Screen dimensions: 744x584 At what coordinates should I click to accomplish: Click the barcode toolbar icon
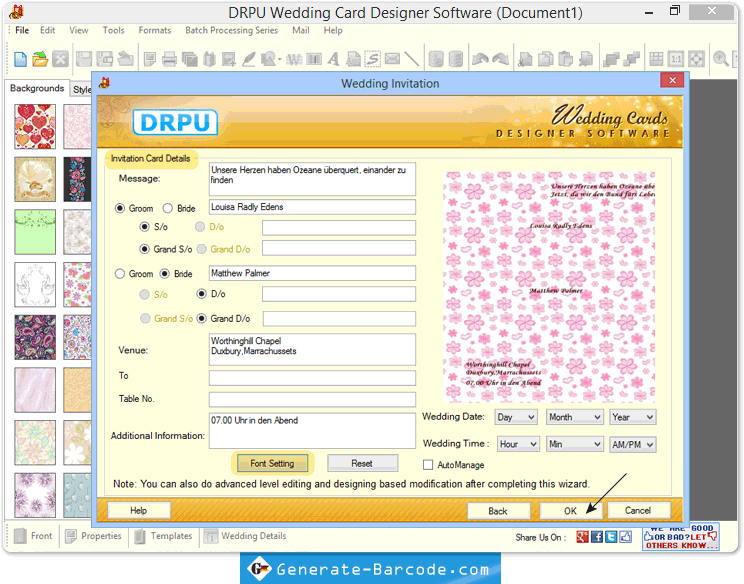point(314,59)
